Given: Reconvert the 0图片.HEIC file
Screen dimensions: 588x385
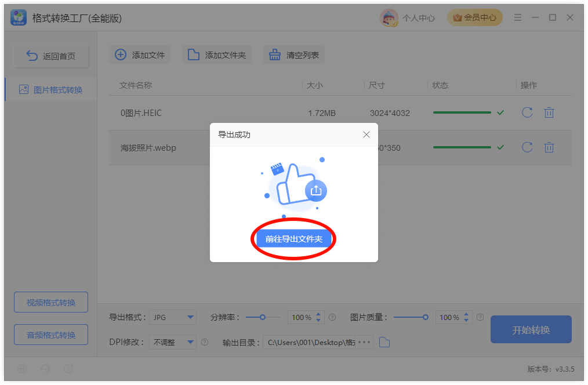Looking at the screenshot, I should [x=527, y=112].
